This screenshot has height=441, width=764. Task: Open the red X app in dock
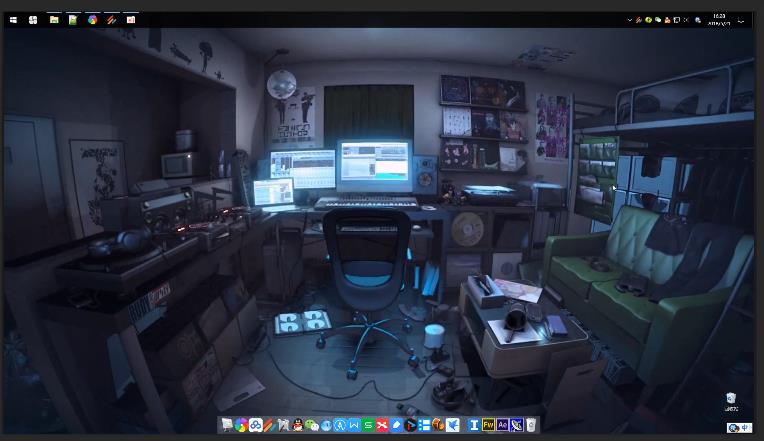tap(382, 425)
